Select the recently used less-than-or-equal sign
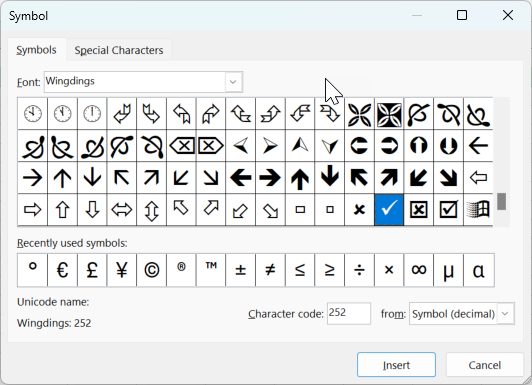This screenshot has width=532, height=385. click(300, 270)
